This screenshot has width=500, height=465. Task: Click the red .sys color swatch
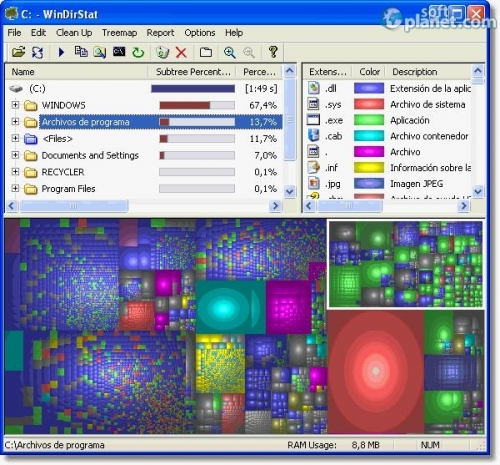click(x=369, y=104)
